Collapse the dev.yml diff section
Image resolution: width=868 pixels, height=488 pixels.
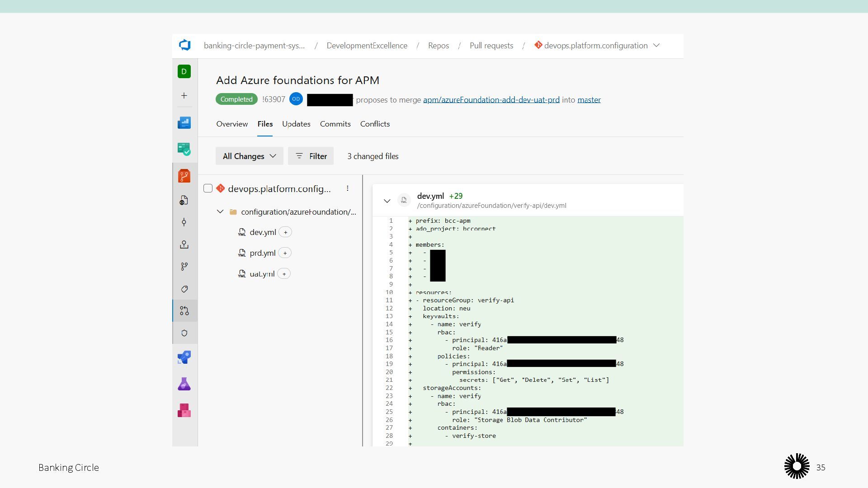click(x=387, y=201)
